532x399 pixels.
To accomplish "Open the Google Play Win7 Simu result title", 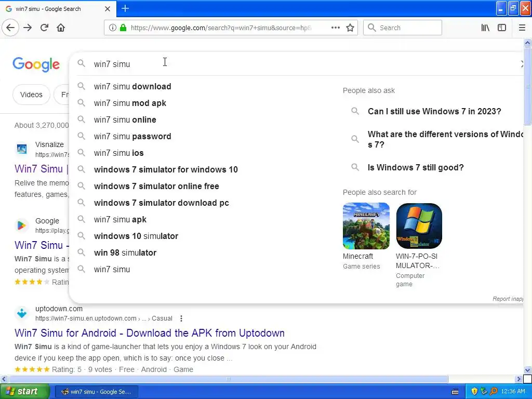I will 42,245.
